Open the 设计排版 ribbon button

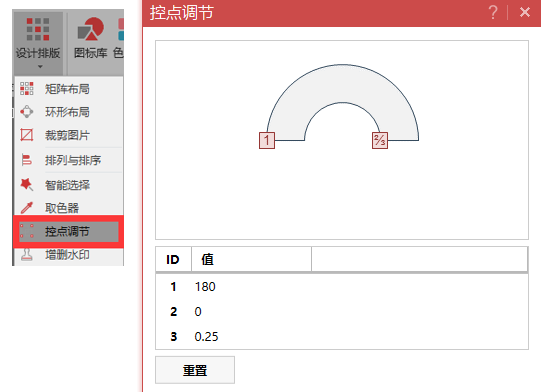38,42
